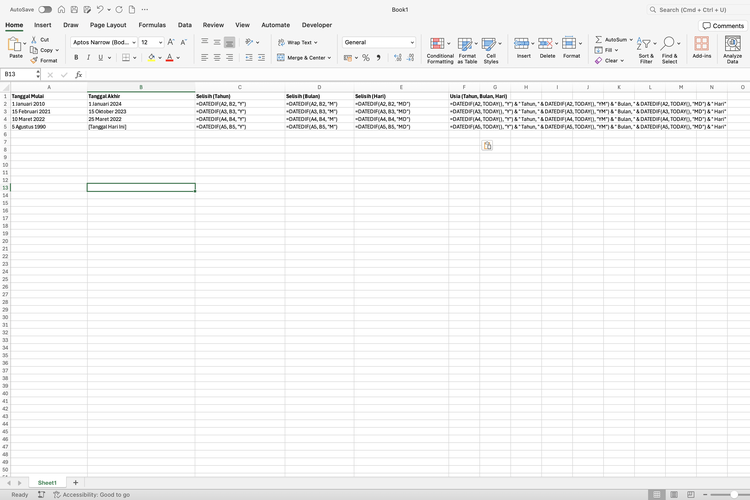Apply the yellow fill color
Image resolution: width=750 pixels, height=500 pixels.
click(152, 57)
